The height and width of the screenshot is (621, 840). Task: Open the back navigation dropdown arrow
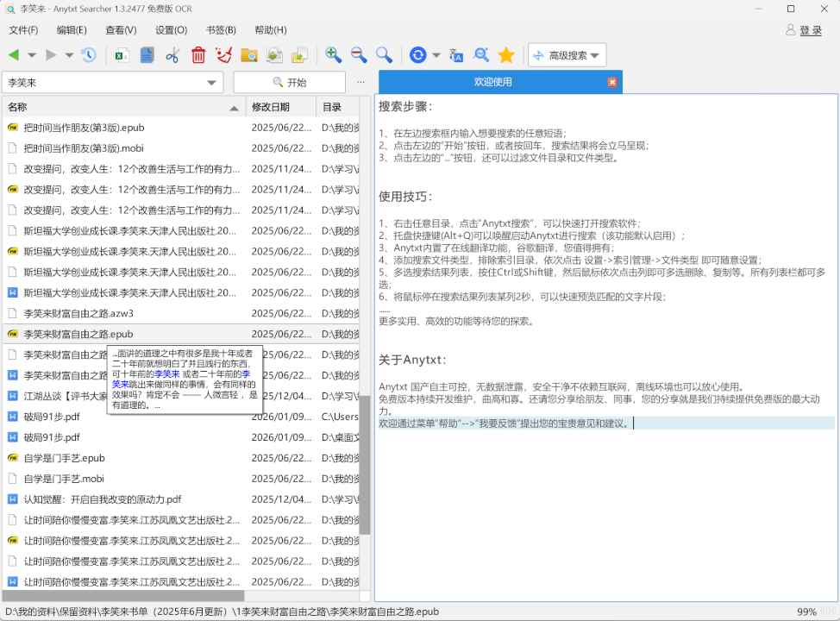33,54
